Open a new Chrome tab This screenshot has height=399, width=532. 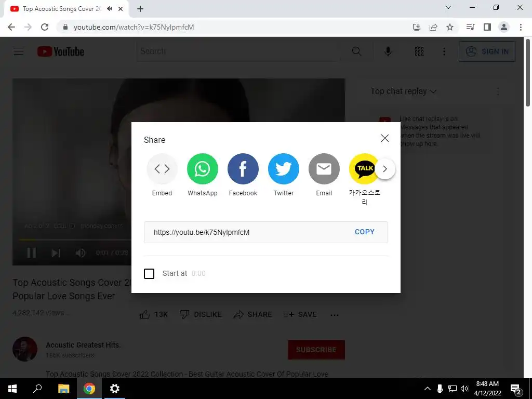click(140, 9)
